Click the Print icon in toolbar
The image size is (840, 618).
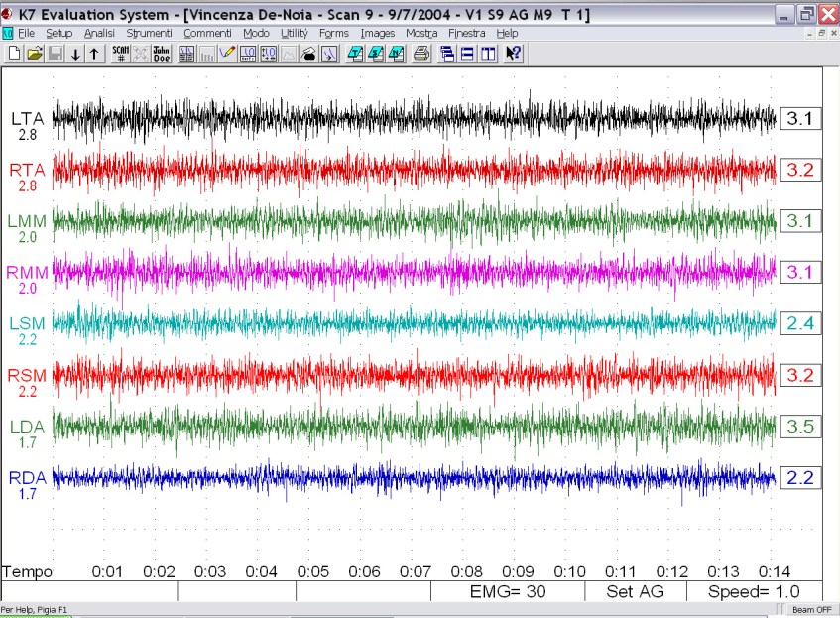pyautogui.click(x=420, y=54)
